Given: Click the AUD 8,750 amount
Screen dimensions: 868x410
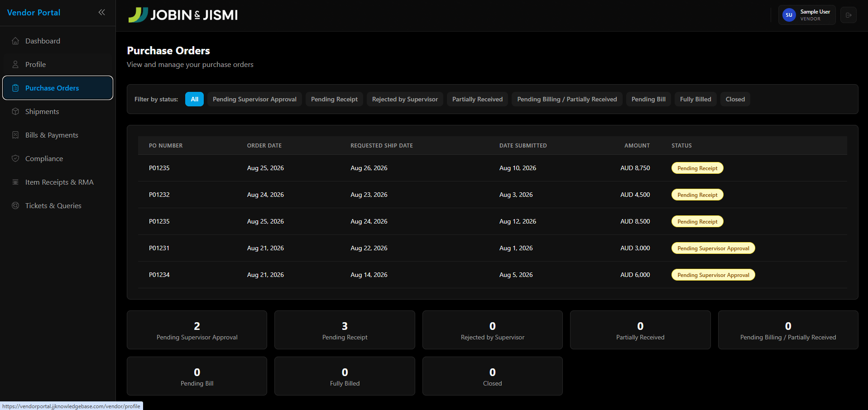Looking at the screenshot, I should tap(635, 168).
